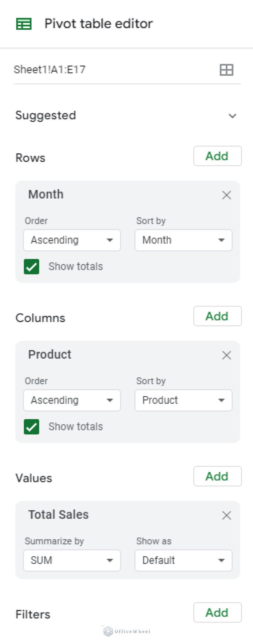Toggle Show totals for Month
Viewport: 253px width, 644px height.
coord(32,267)
